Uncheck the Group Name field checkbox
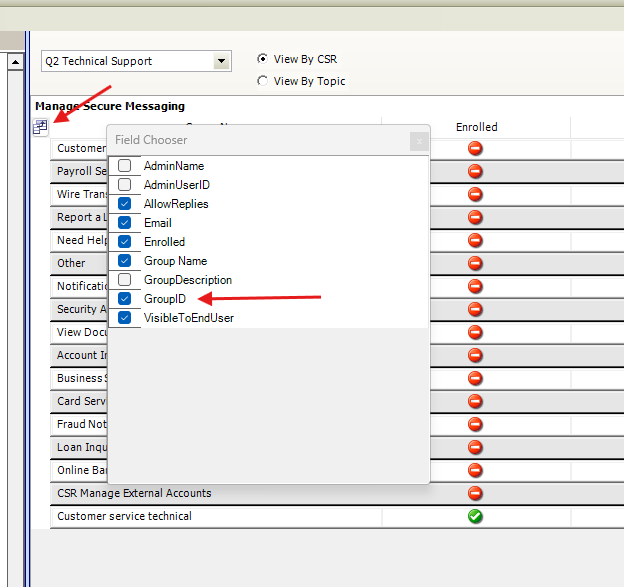The width and height of the screenshot is (624, 587). tap(125, 261)
